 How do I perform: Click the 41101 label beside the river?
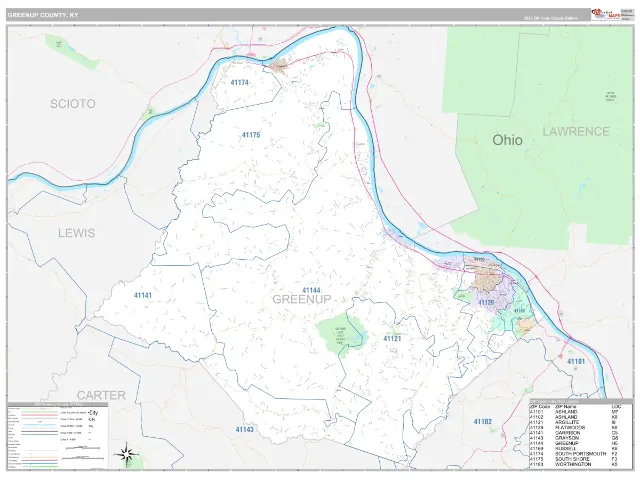576,361
